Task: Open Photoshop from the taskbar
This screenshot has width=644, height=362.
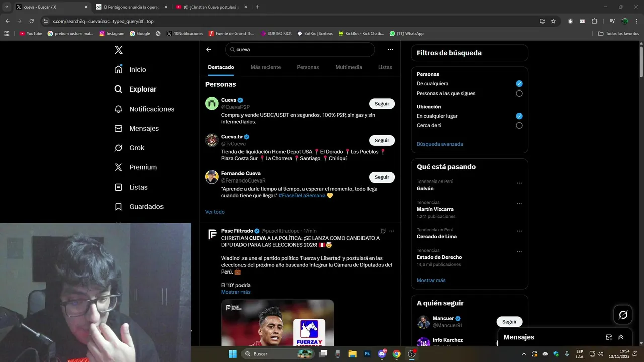Action: click(x=367, y=354)
